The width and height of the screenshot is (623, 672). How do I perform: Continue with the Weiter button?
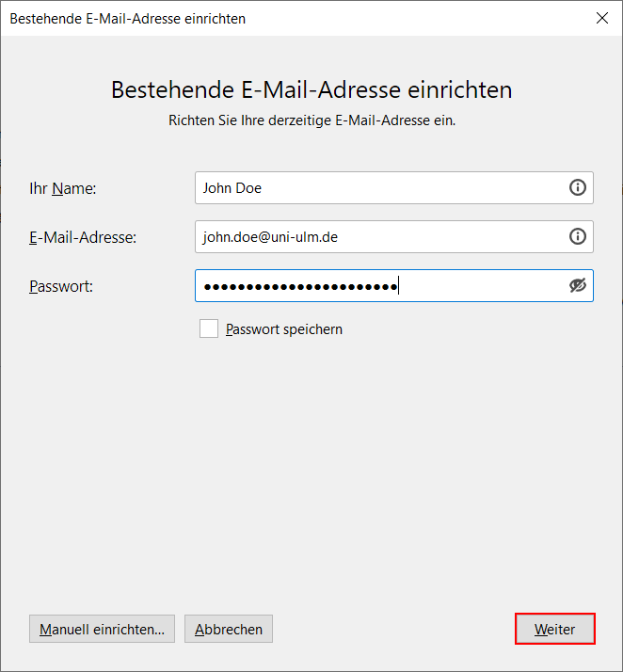click(555, 629)
